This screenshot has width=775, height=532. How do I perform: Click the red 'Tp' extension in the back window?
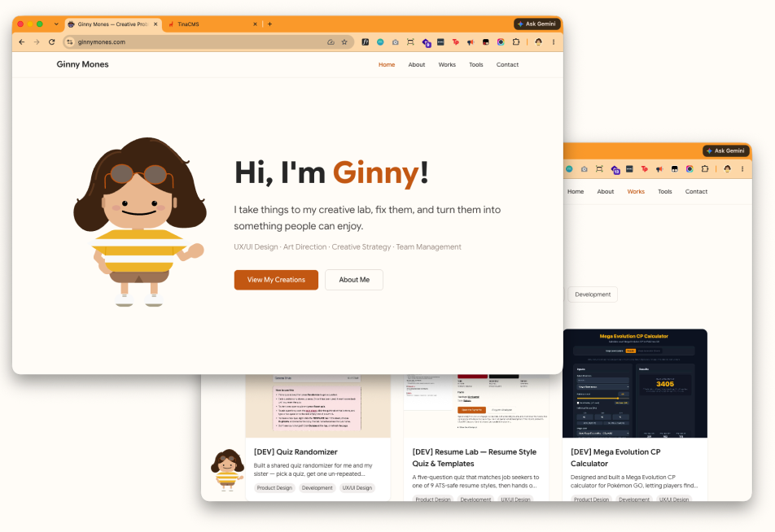[x=645, y=169]
